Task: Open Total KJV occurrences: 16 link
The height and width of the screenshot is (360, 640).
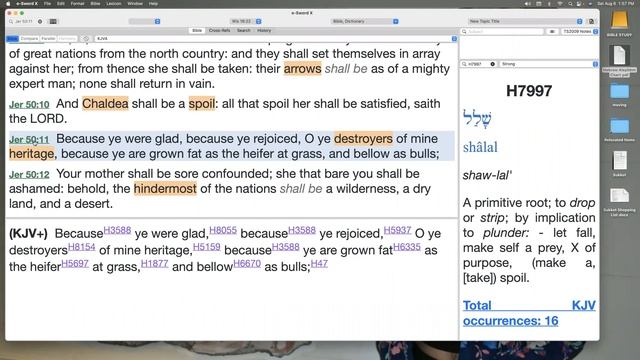Action: point(529,313)
